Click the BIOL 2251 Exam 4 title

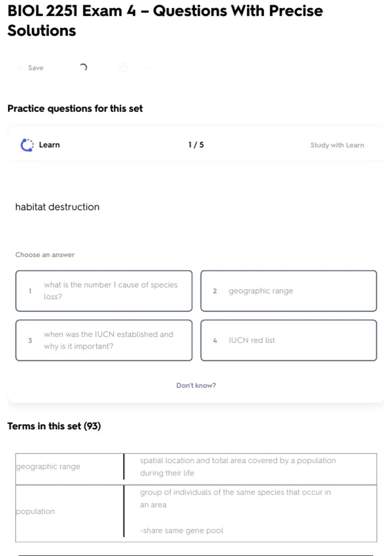(x=165, y=20)
